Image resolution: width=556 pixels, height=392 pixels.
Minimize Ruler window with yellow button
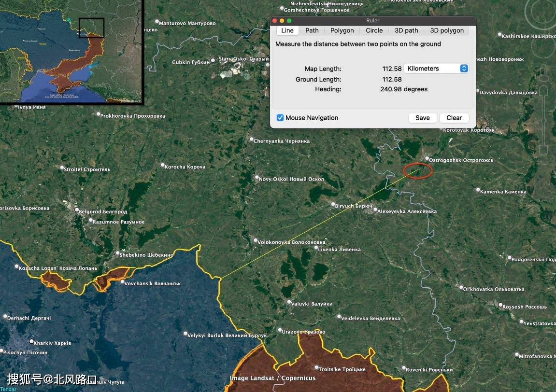click(x=282, y=21)
